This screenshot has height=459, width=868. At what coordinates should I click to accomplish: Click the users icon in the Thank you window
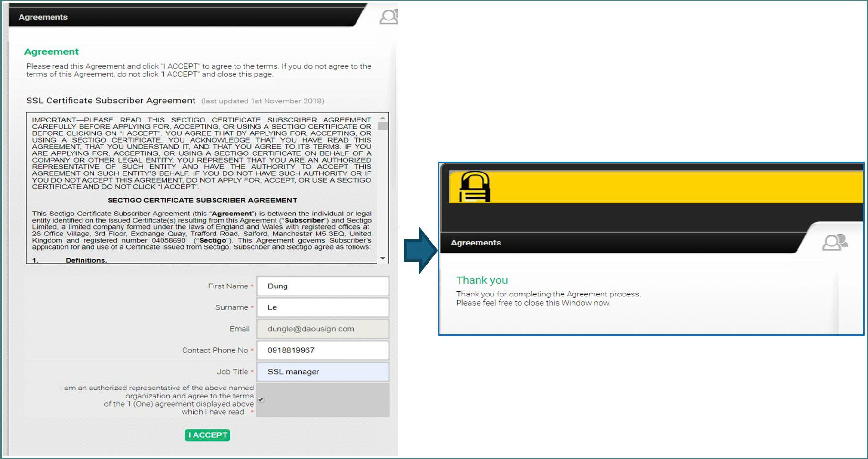pos(835,242)
